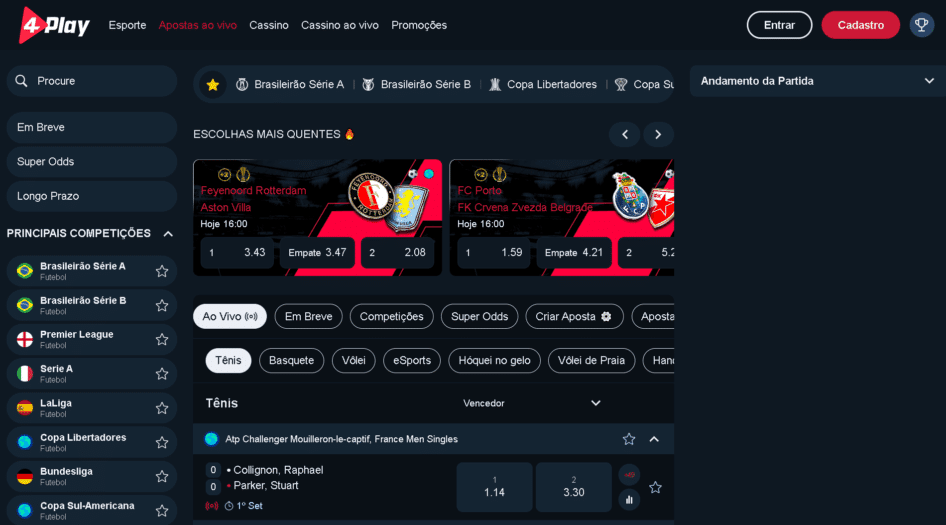This screenshot has height=525, width=946.
Task: Click the Italy flag icon
Action: (x=25, y=374)
